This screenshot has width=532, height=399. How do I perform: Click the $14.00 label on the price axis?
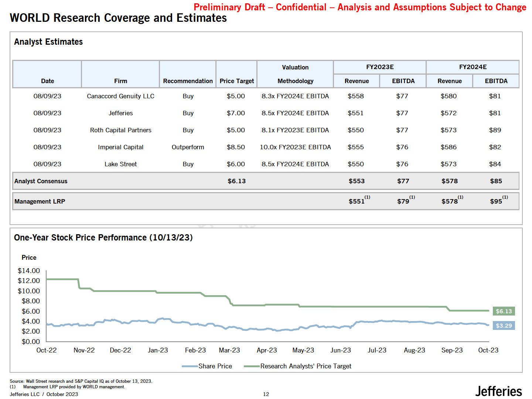29,271
